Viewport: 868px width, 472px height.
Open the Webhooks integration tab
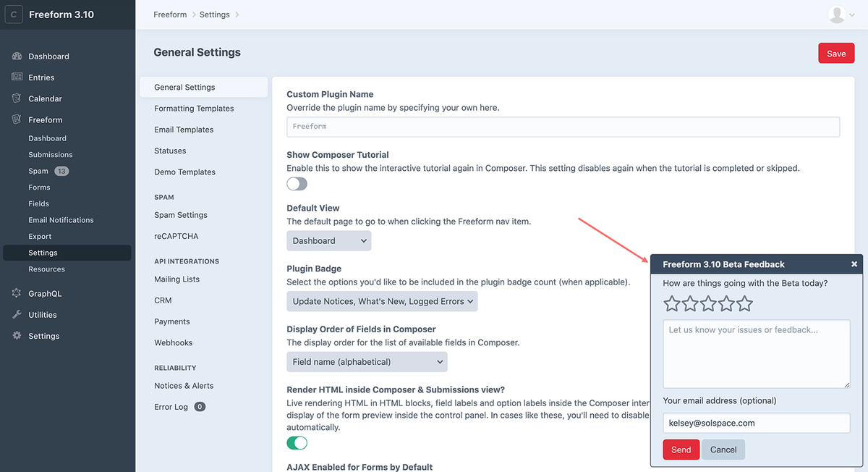174,342
